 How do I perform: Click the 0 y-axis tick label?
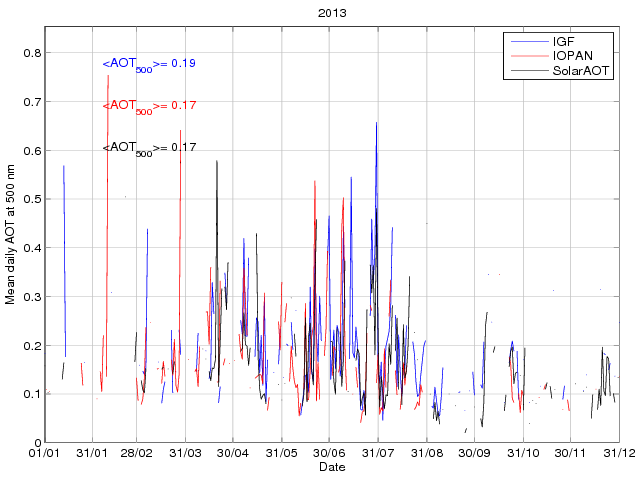(36, 443)
